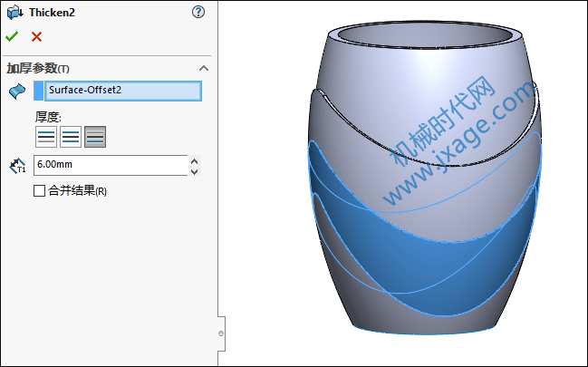Choose thicken side 1 option

[x=46, y=137]
